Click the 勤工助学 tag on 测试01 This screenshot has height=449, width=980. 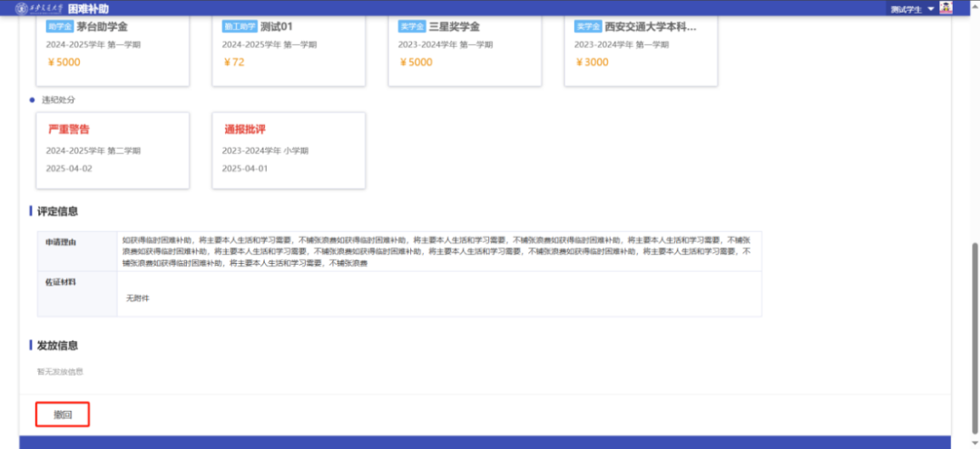240,26
